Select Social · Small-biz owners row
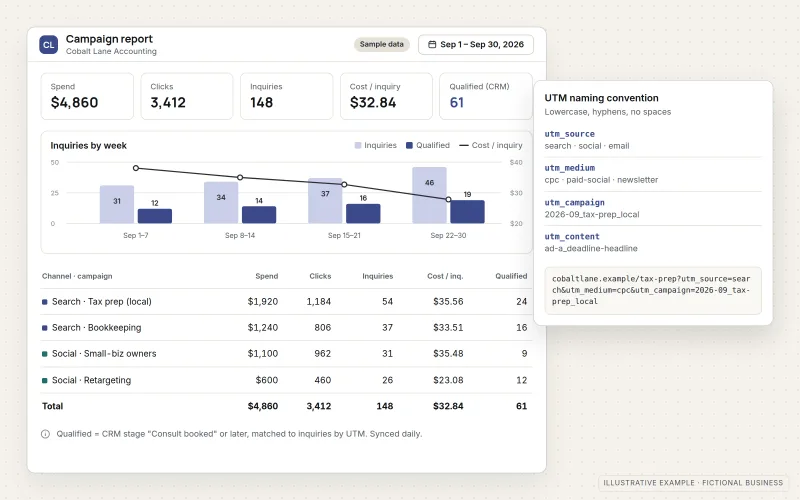This screenshot has height=500, width=800. (286, 354)
